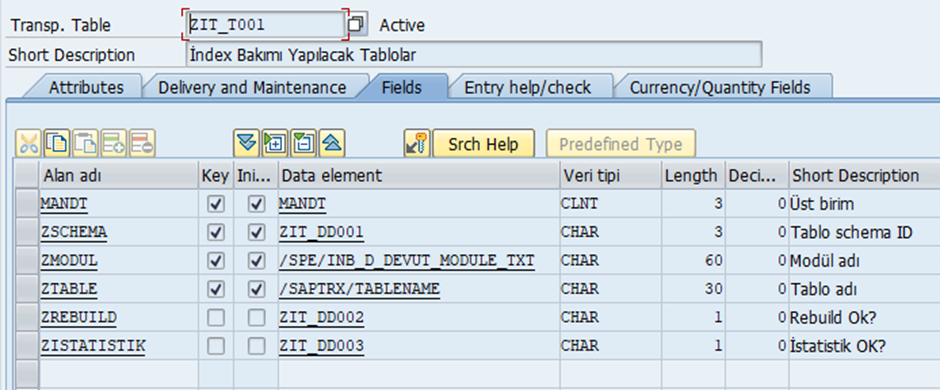
Task: Click the ZMODUL field name
Action: click(69, 261)
